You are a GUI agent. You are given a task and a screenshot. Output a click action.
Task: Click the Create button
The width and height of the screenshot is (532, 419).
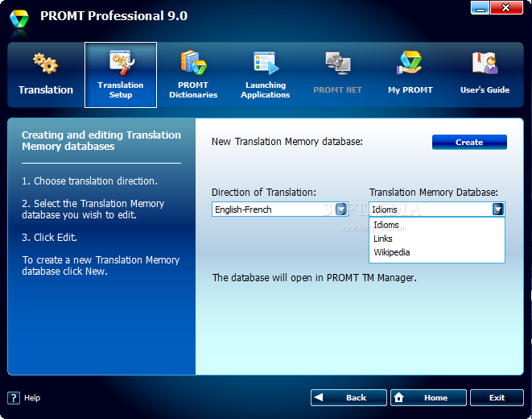(469, 143)
